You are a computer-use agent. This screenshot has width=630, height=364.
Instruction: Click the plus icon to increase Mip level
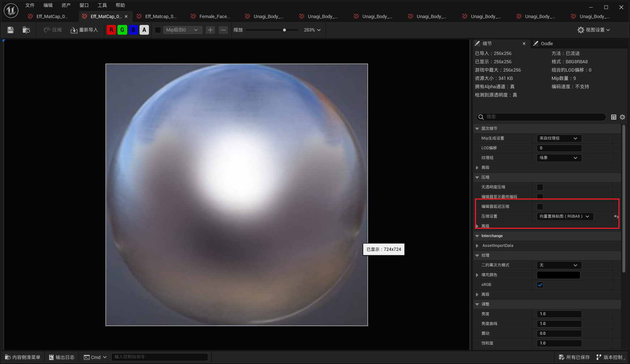tap(210, 30)
